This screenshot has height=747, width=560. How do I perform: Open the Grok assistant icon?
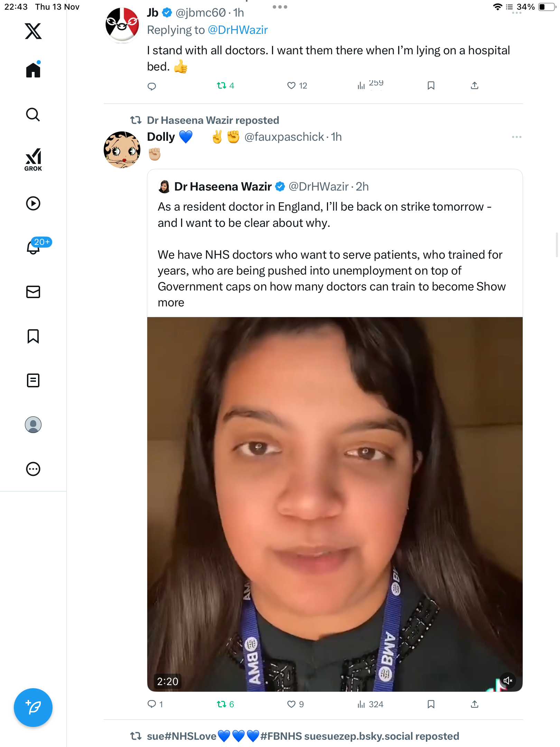[x=33, y=159]
